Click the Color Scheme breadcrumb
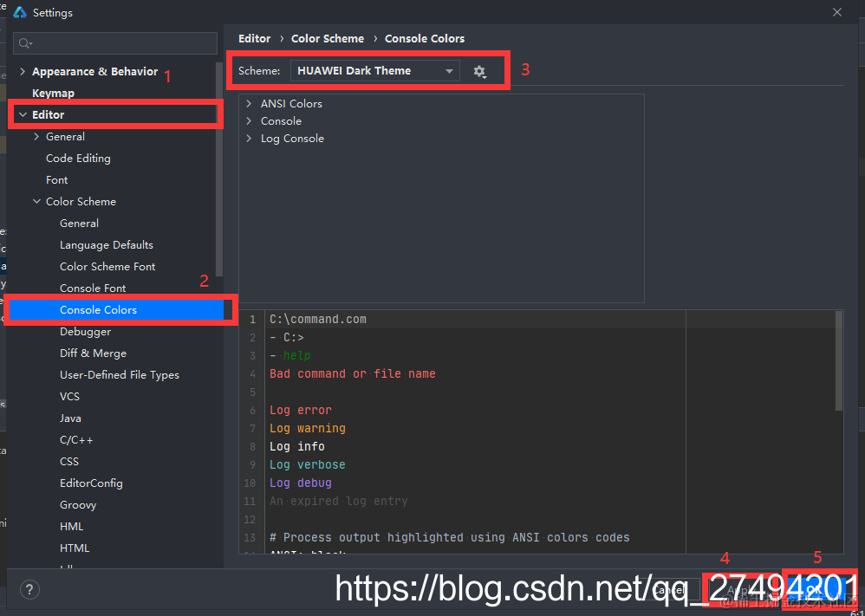The image size is (865, 616). point(328,39)
